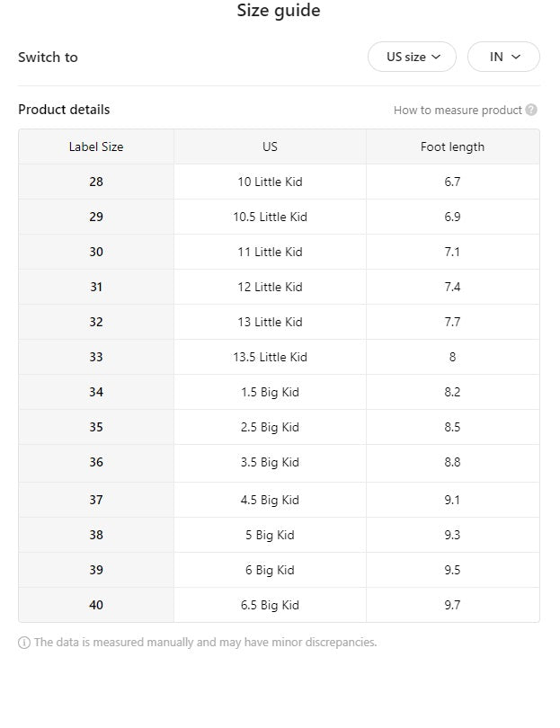
Task: Click the 1.5 Big Kid cell
Action: pyautogui.click(x=270, y=392)
